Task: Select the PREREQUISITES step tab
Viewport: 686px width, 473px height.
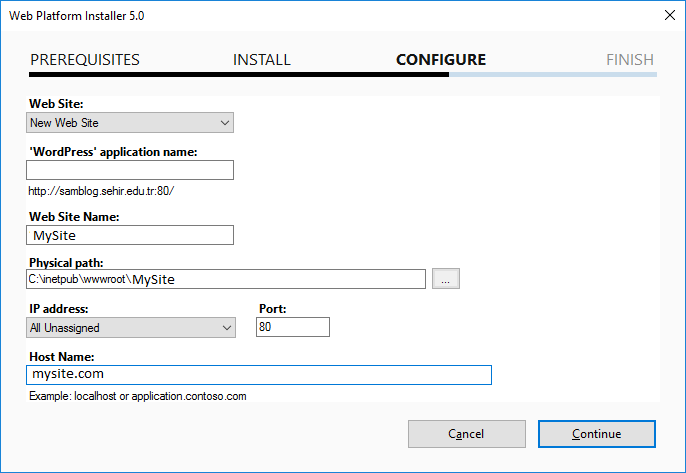Action: click(85, 60)
